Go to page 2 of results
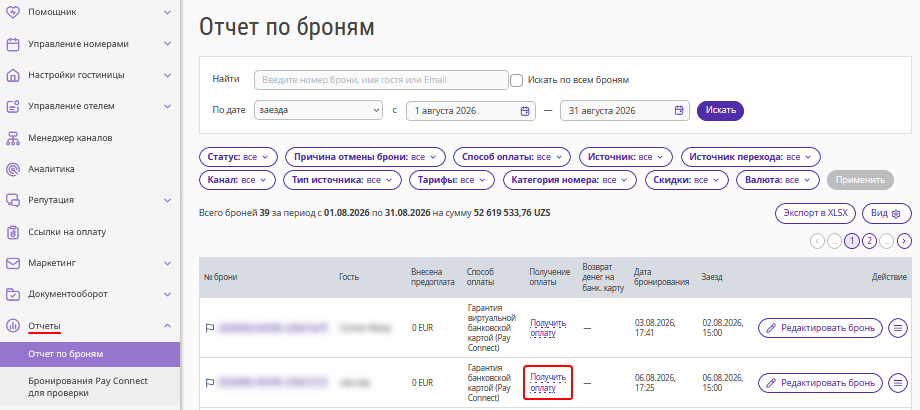 [870, 240]
